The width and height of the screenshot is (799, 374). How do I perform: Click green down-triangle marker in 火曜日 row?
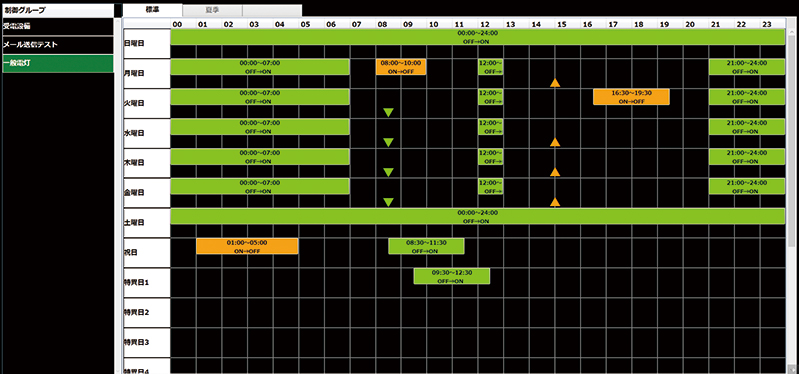[x=388, y=113]
